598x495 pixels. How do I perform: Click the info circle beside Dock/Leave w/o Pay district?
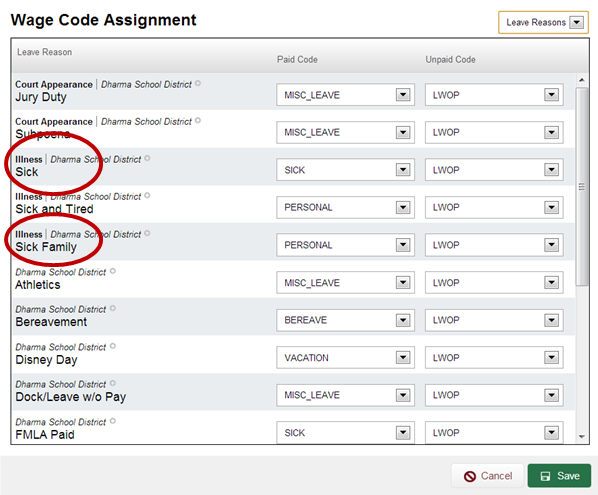[x=113, y=383]
